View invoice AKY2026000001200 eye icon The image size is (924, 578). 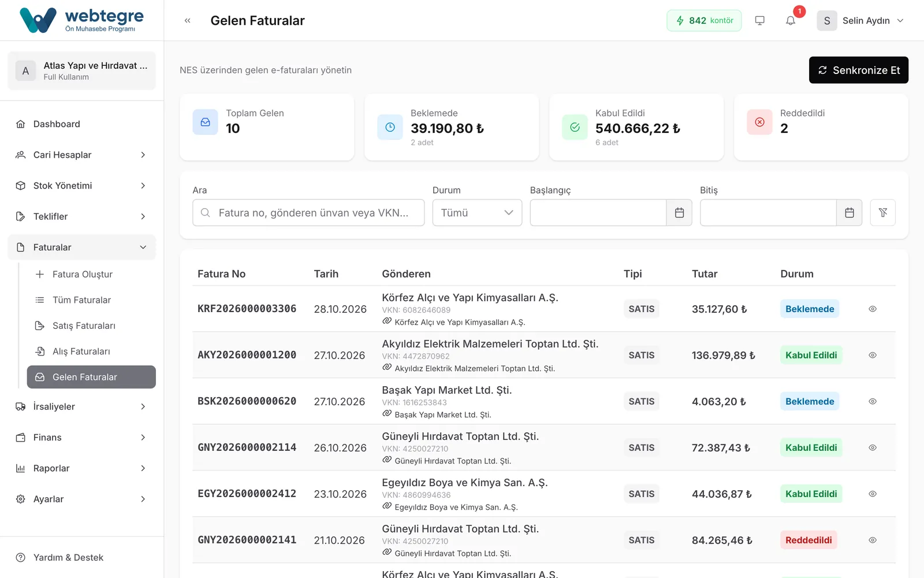coord(873,355)
